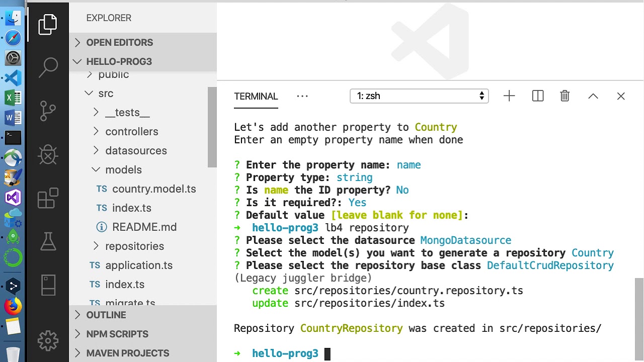Open panel overflow menu with three dots

point(302,96)
